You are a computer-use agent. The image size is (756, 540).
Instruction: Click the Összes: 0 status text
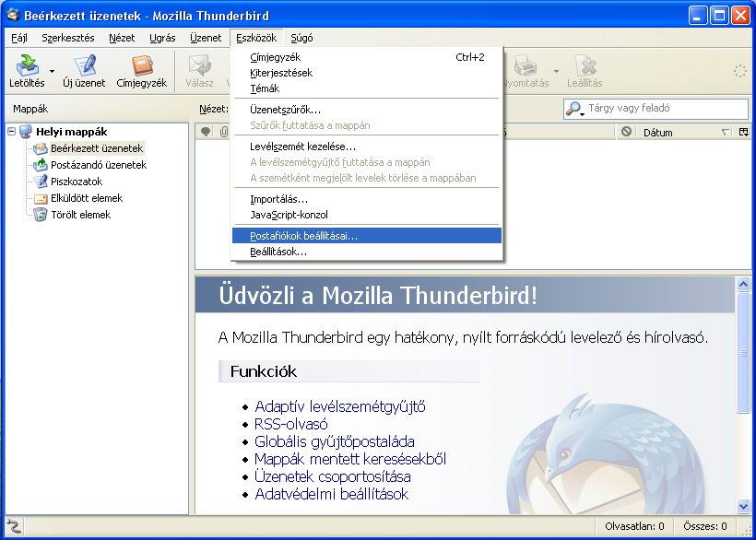pos(705,526)
